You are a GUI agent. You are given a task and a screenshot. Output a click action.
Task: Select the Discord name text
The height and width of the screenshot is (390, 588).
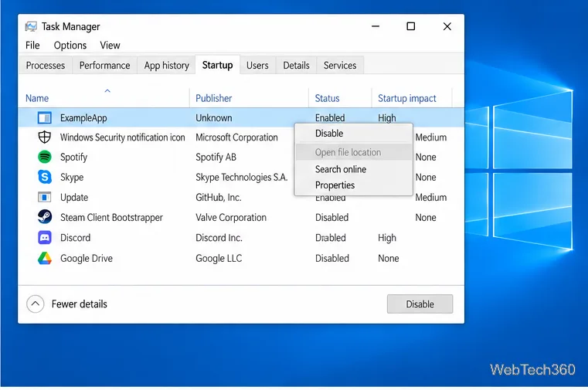[76, 238]
